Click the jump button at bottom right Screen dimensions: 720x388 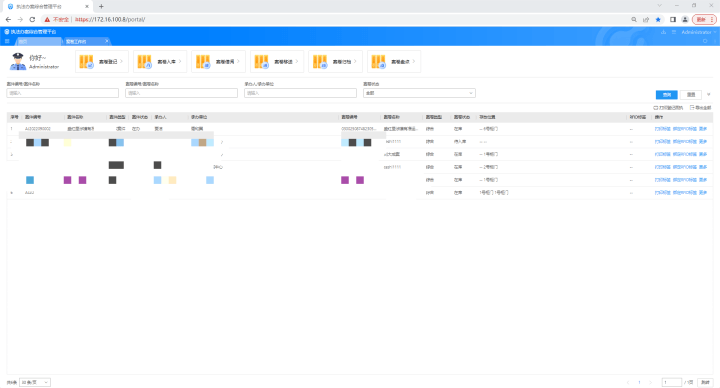(705, 382)
